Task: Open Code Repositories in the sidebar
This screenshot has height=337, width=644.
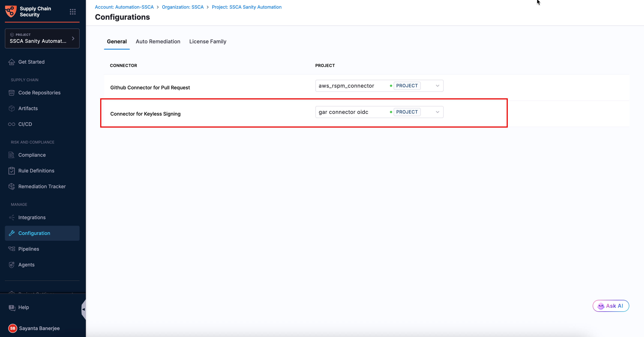Action: 42,93
